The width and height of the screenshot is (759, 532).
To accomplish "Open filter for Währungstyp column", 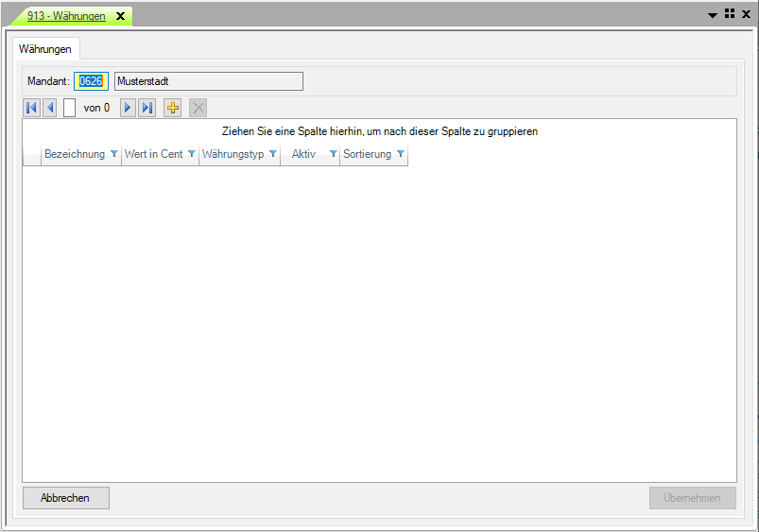I will (x=272, y=154).
